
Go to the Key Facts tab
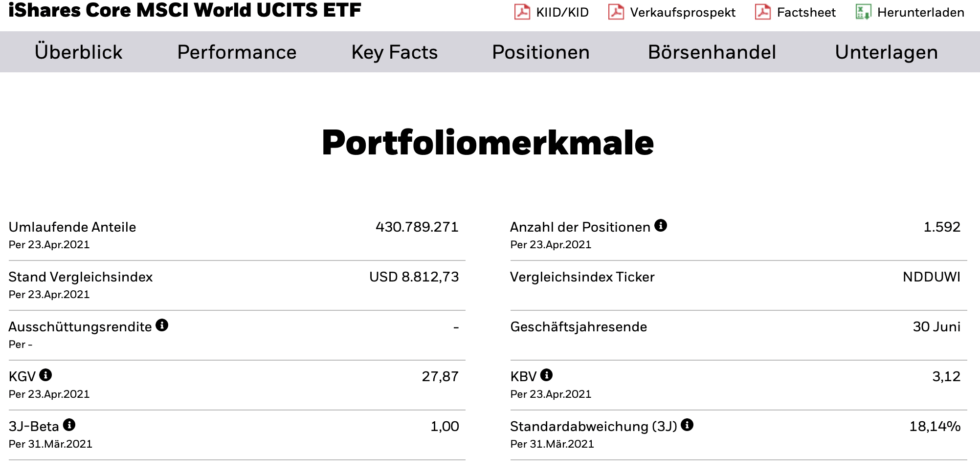(x=394, y=52)
